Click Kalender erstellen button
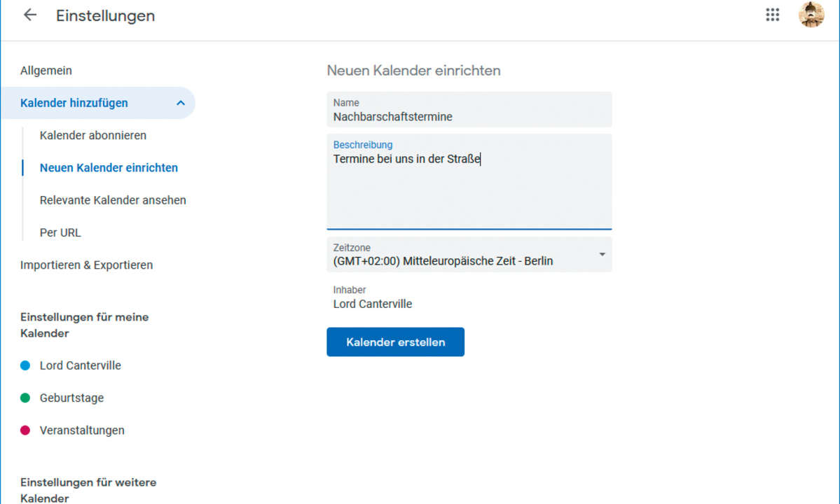Image resolution: width=840 pixels, height=504 pixels. point(395,342)
